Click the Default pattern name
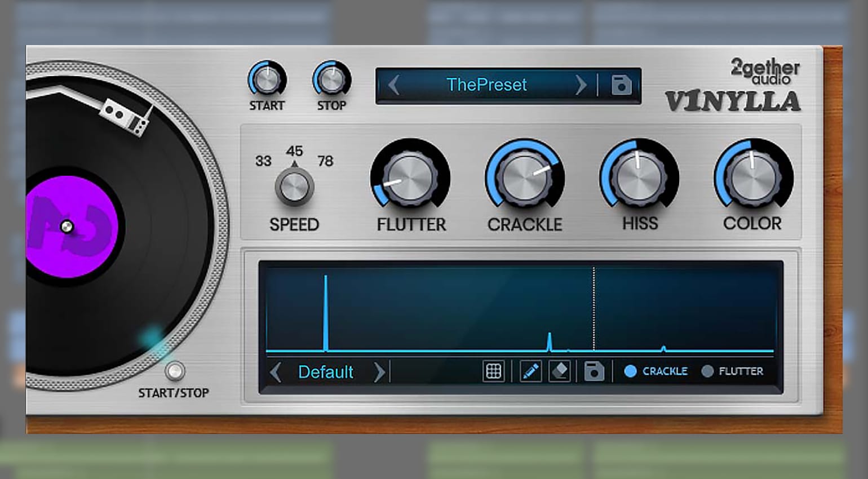This screenshot has height=479, width=868. point(326,372)
